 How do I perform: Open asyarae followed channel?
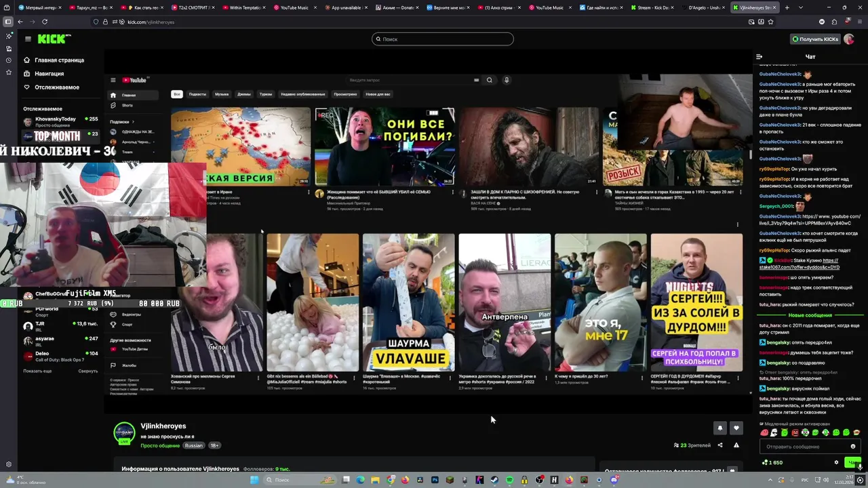coord(61,340)
